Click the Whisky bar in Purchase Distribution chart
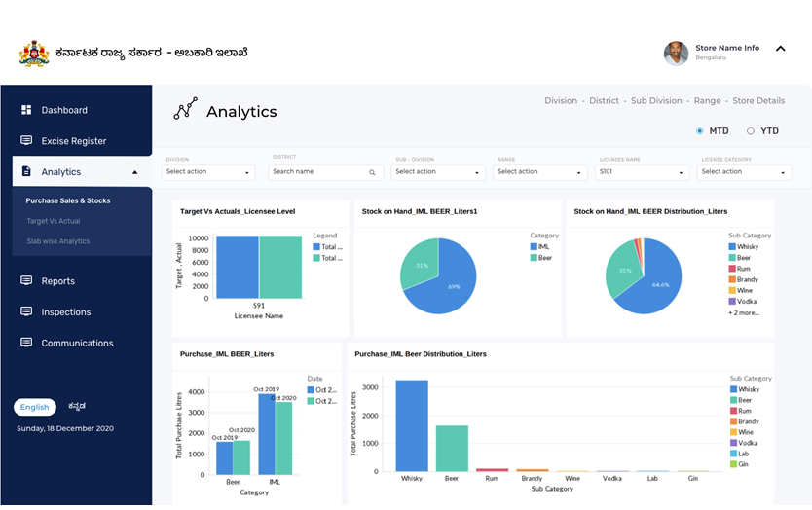The image size is (812, 510). (x=412, y=425)
